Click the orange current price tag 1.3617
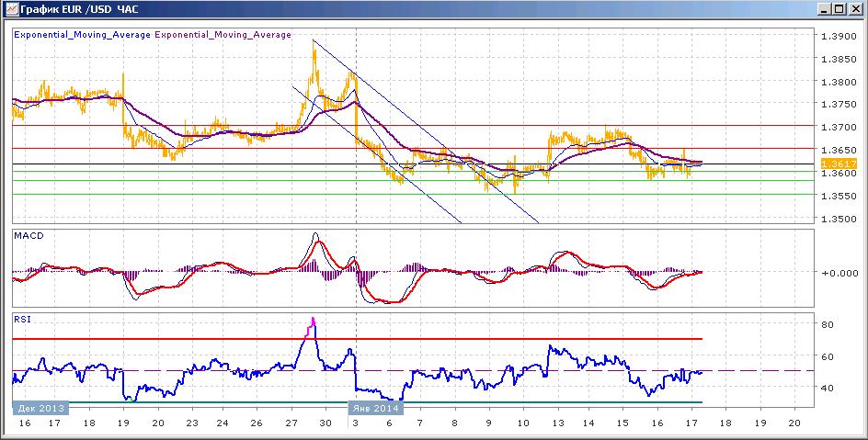The image size is (868, 440). point(839,164)
